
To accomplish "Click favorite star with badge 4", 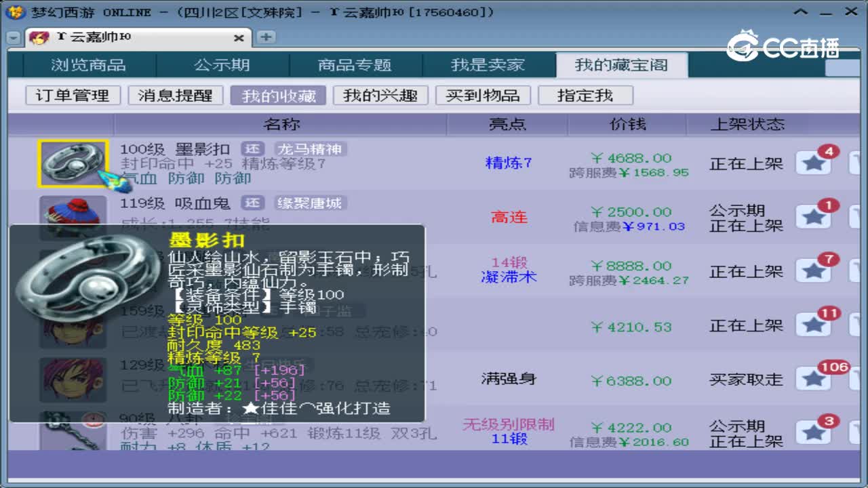I will 814,163.
